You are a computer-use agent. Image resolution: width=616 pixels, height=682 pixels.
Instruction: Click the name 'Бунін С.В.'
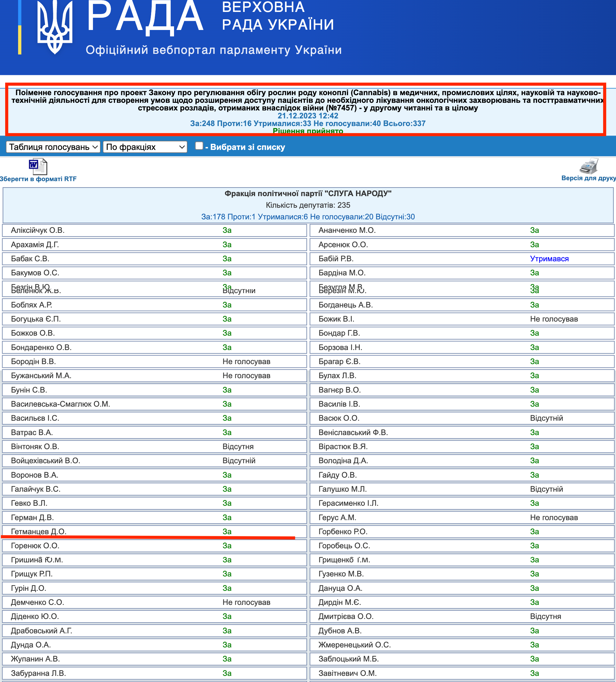[x=29, y=390]
